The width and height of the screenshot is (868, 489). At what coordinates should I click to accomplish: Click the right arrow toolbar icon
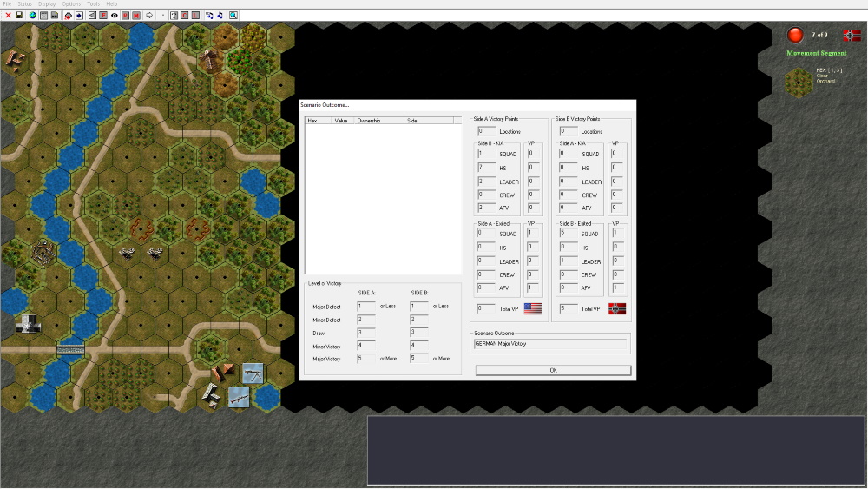[x=149, y=15]
